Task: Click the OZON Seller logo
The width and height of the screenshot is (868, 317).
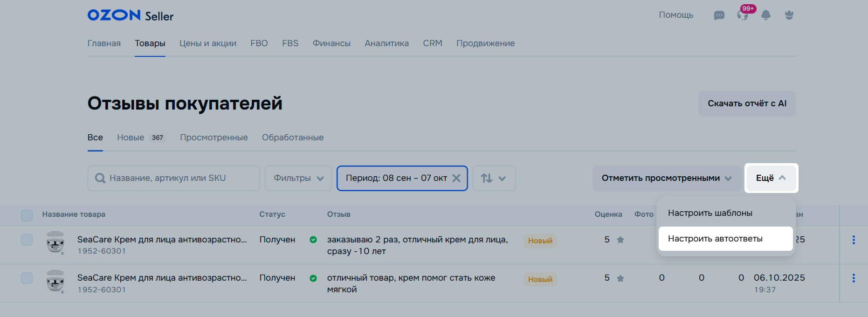Action: [130, 15]
